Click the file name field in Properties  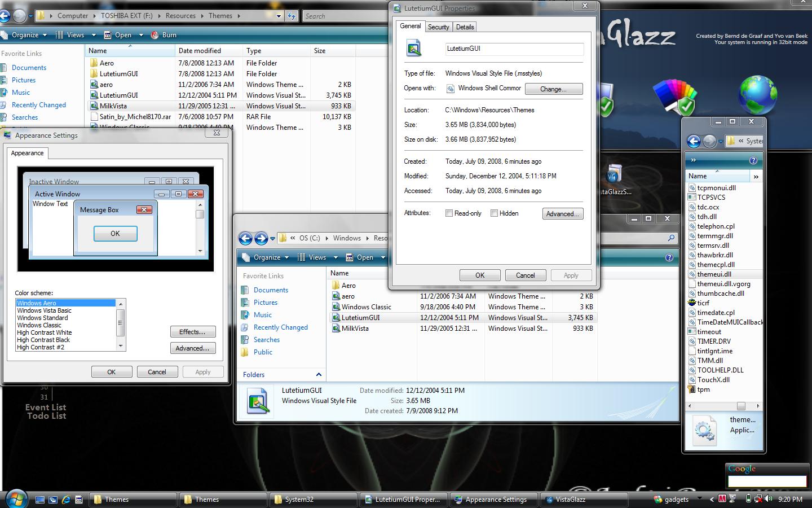[x=514, y=49]
